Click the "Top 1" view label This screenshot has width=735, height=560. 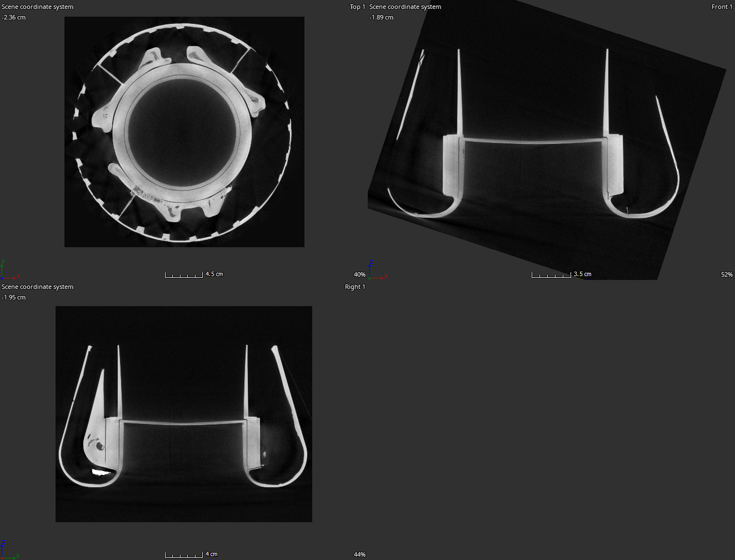pos(357,7)
